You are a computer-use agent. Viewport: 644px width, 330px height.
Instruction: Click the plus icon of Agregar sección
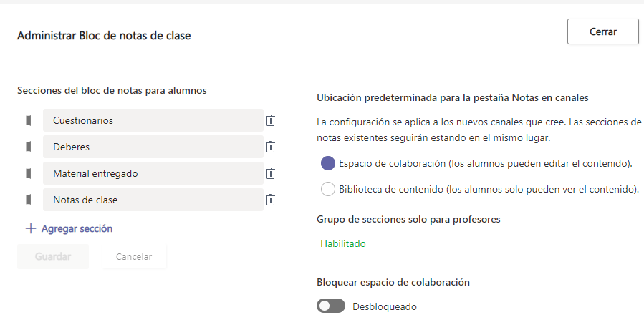pos(30,229)
